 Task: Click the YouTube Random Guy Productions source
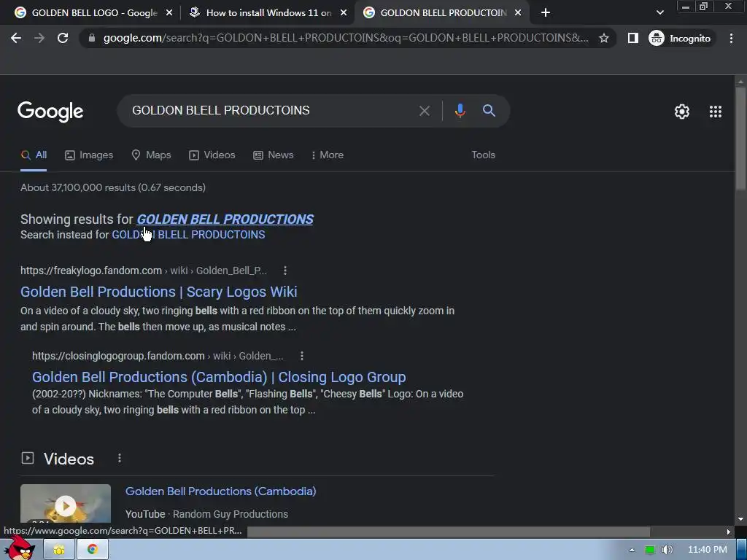click(x=206, y=514)
